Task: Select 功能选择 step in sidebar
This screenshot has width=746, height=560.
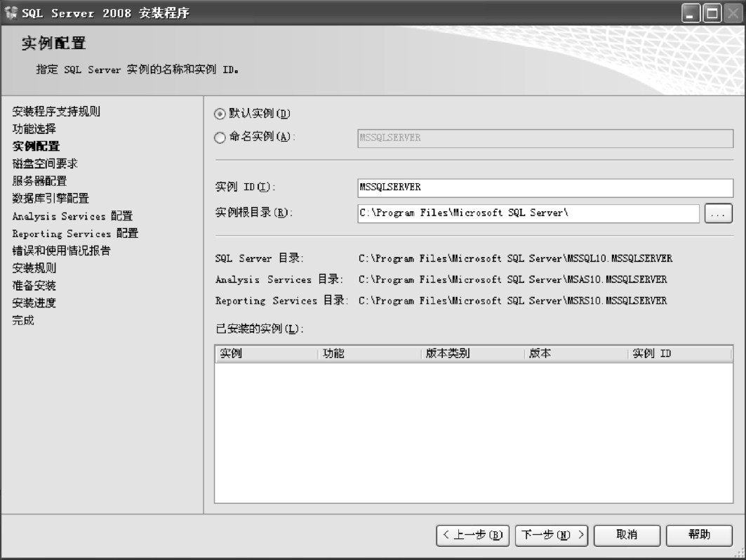Action: [34, 129]
